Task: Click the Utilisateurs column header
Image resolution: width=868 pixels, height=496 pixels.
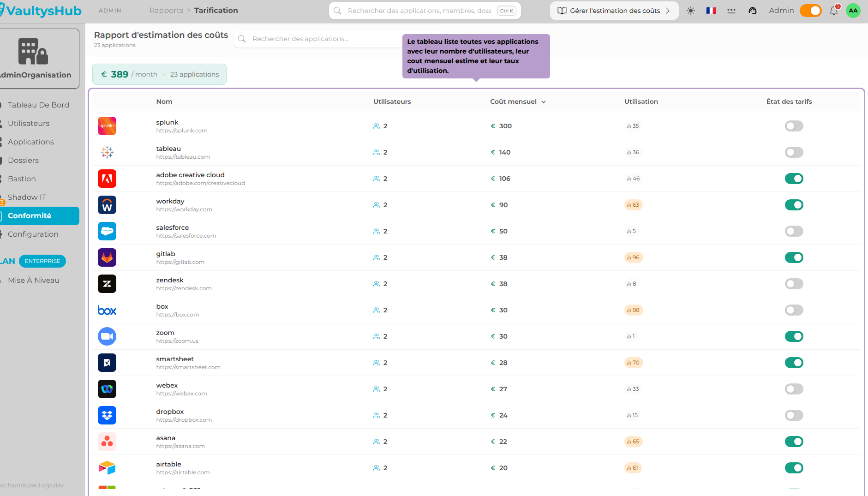Action: pos(392,102)
